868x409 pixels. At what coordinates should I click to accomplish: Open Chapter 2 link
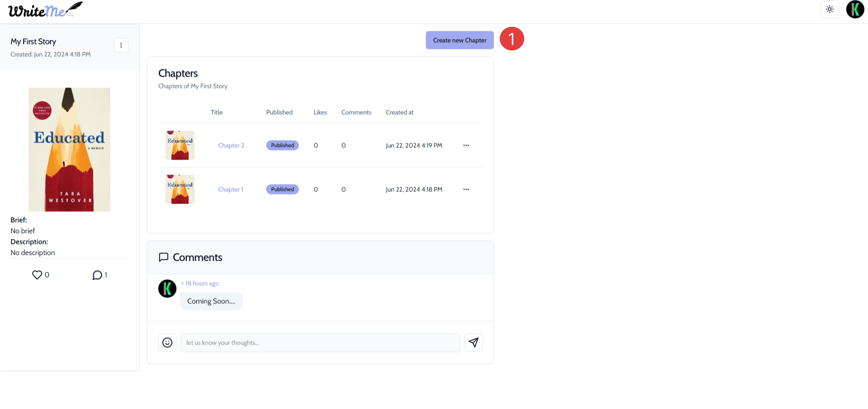[231, 146]
